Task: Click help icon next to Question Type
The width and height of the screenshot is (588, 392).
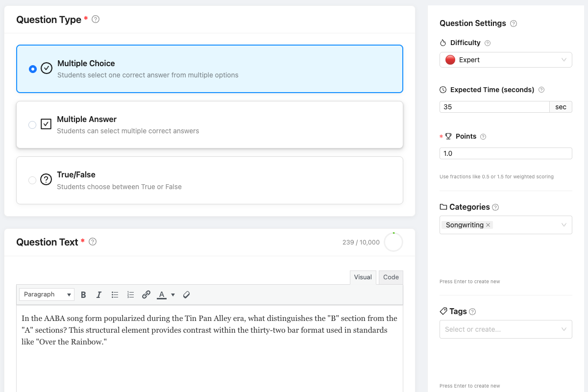Action: pyautogui.click(x=96, y=20)
